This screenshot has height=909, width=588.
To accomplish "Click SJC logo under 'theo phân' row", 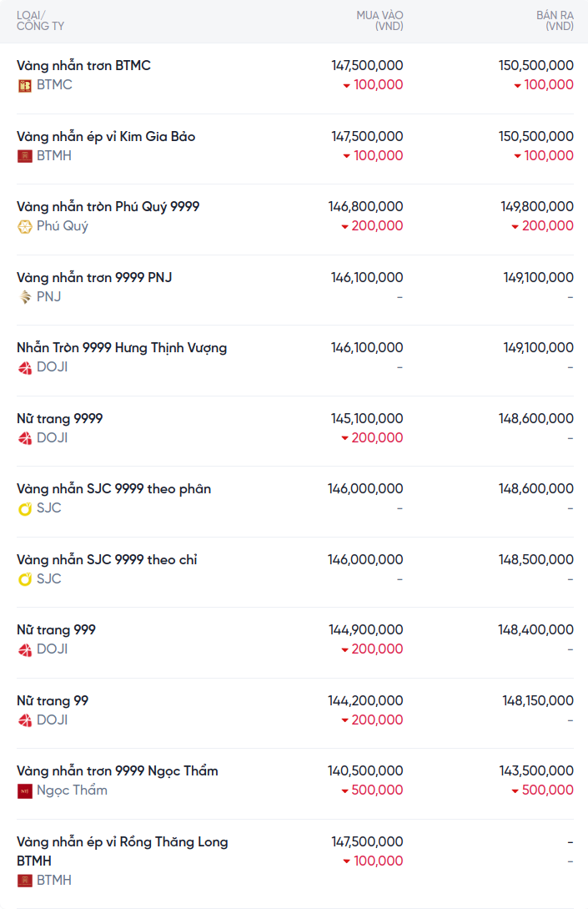I will pyautogui.click(x=25, y=508).
